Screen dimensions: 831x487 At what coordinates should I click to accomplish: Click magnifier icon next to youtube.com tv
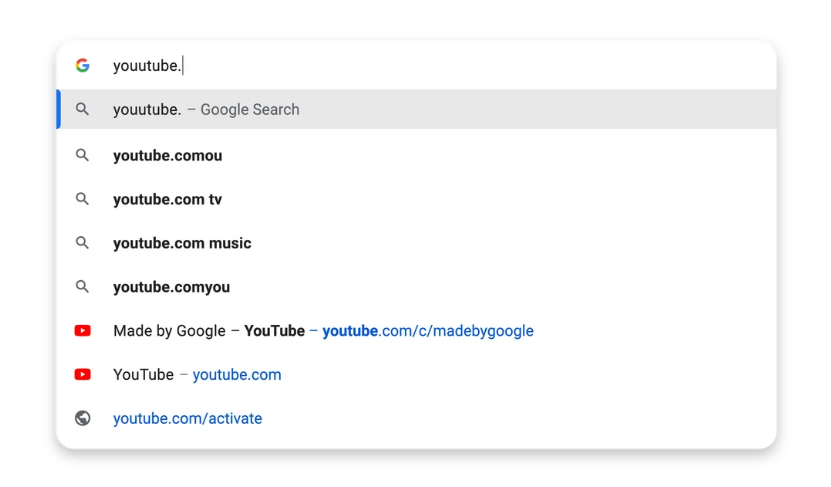click(x=82, y=199)
